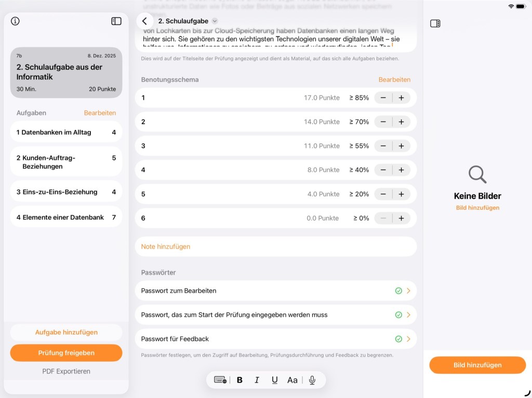Increase threshold for grade 1
532x398 pixels.
(x=401, y=98)
